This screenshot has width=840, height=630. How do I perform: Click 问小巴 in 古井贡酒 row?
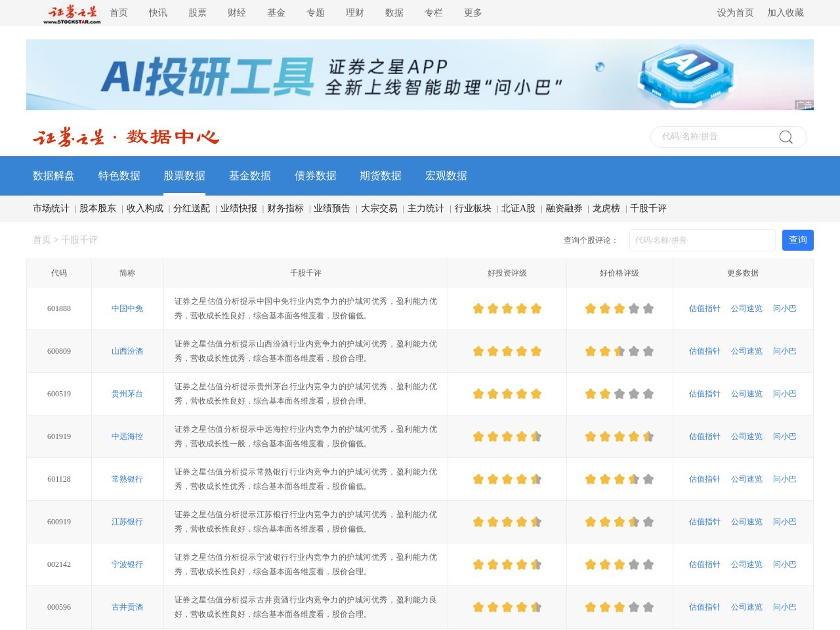[785, 607]
